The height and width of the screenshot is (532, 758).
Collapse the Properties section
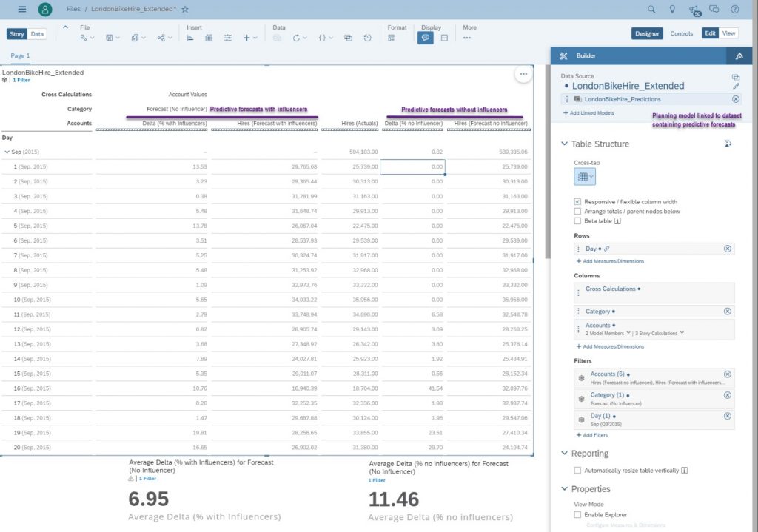click(564, 489)
